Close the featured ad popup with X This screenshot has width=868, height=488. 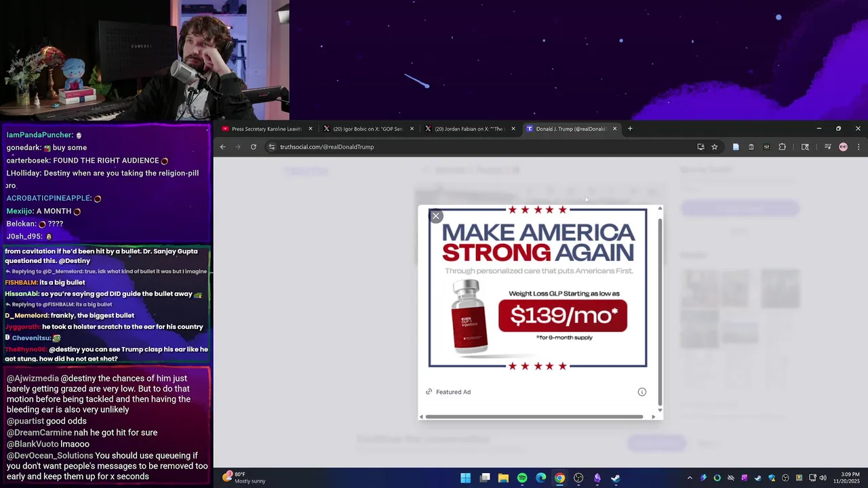[x=436, y=216]
